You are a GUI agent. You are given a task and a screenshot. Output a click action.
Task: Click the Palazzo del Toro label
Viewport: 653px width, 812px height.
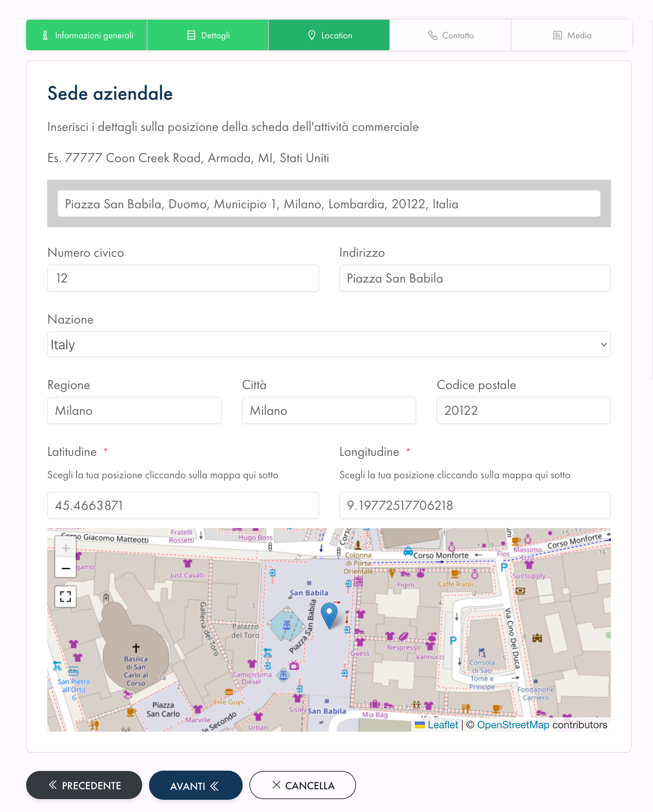245,631
